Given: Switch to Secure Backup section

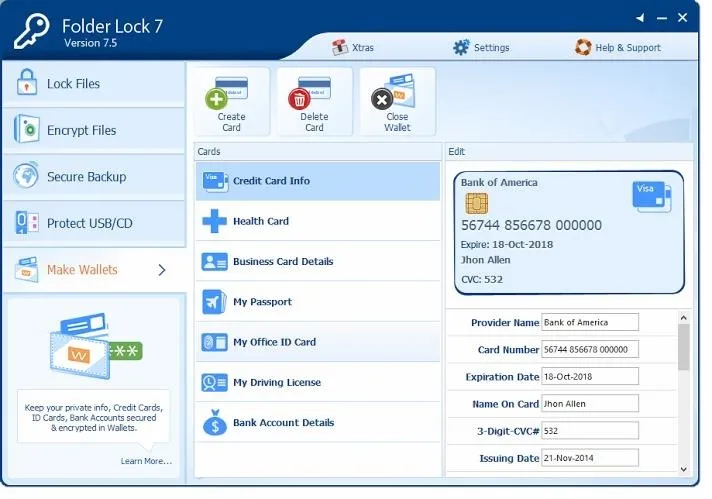Looking at the screenshot, I should pyautogui.click(x=94, y=177).
